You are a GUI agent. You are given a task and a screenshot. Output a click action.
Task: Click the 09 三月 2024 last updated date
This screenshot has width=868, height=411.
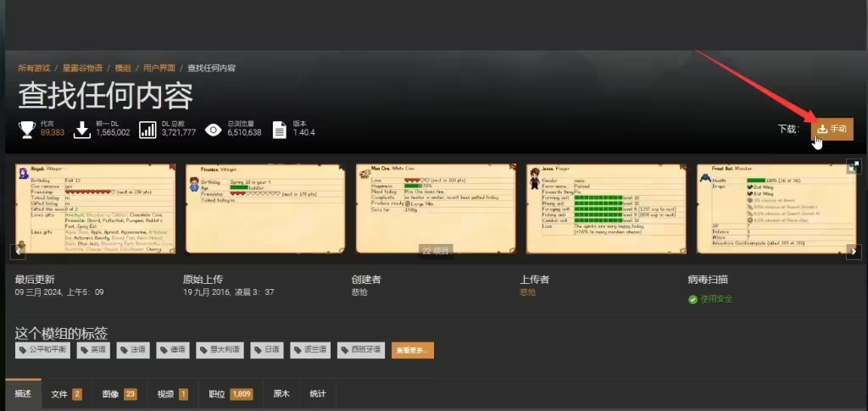[59, 292]
